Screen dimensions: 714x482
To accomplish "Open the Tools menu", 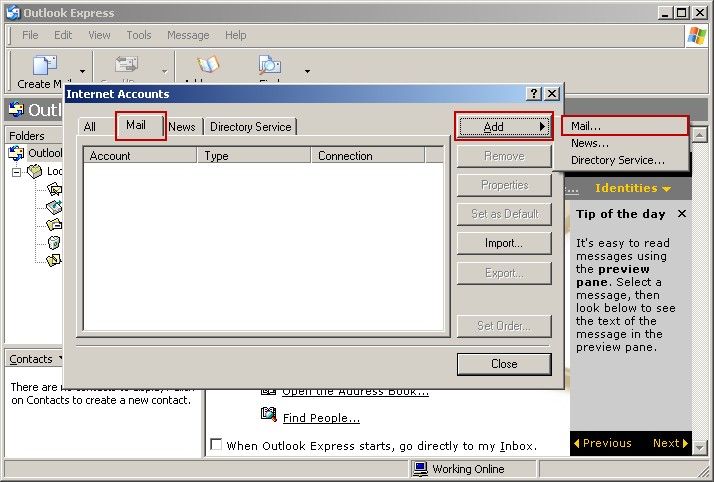I will point(138,35).
